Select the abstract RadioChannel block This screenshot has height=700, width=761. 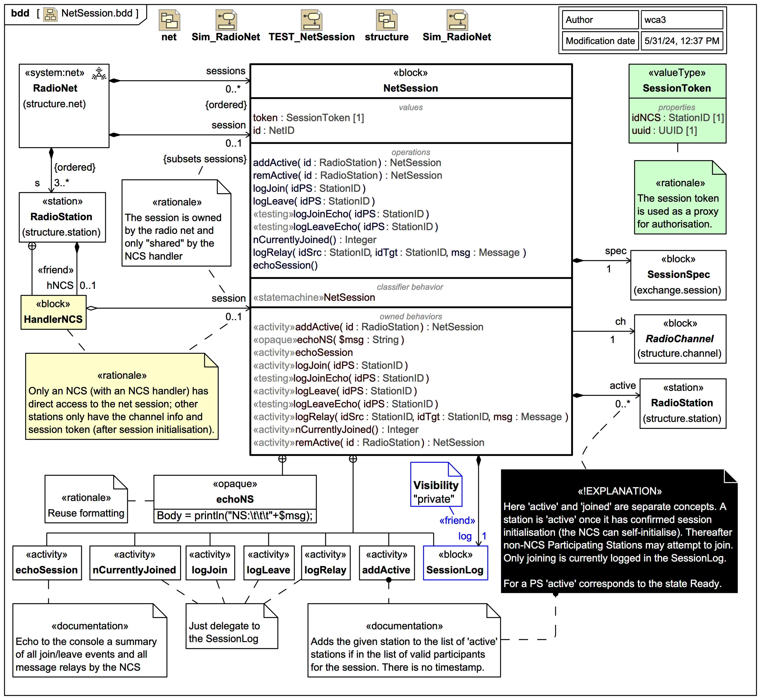680,339
